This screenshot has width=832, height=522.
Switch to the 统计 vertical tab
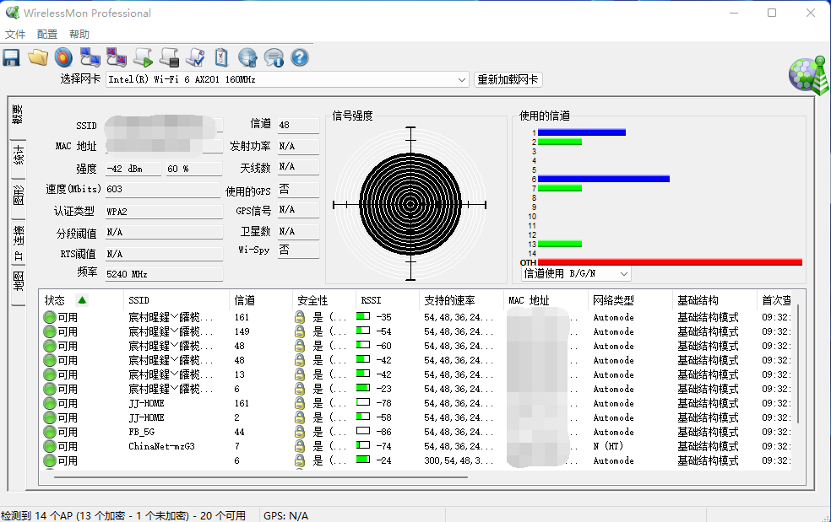(18, 155)
